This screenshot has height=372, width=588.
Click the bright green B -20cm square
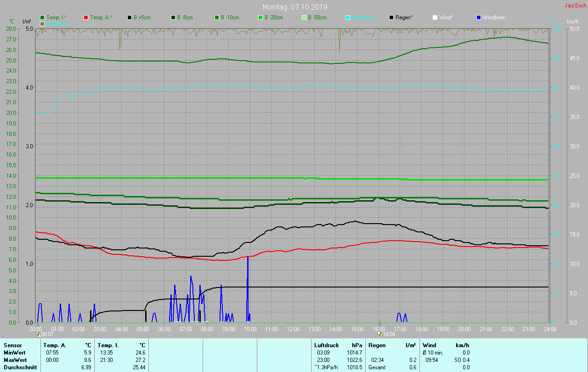260,17
